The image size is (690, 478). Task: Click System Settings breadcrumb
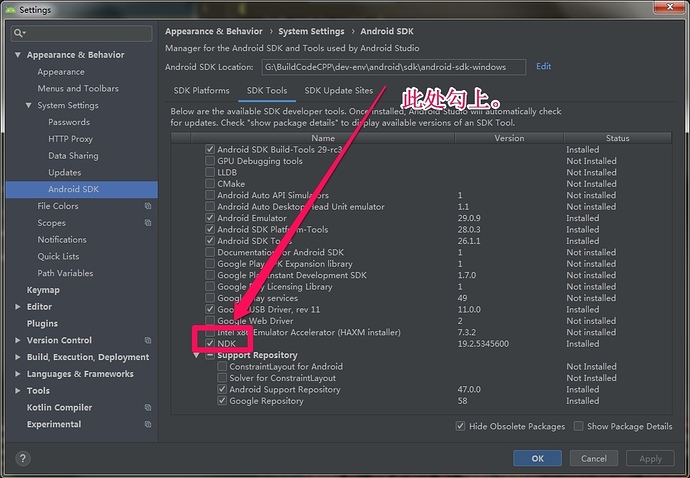(311, 31)
